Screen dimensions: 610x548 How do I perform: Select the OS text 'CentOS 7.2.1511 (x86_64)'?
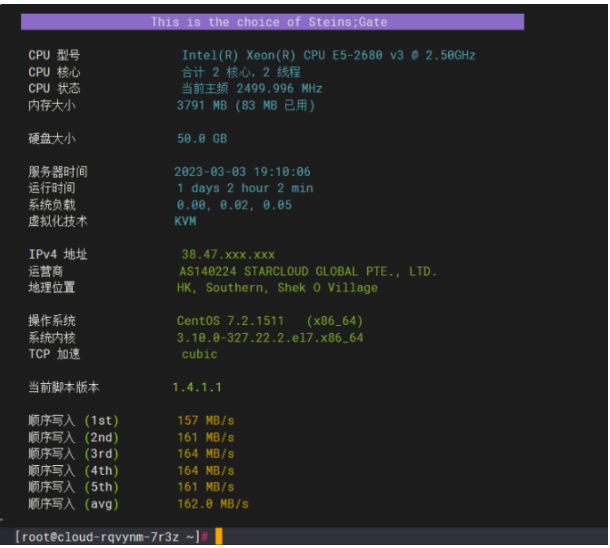(270, 321)
